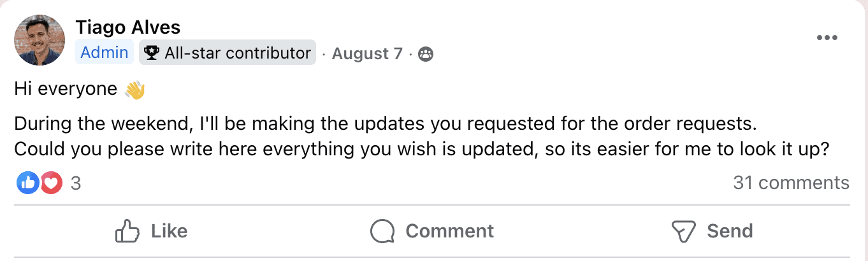Viewport: 868px width, 261px height.
Task: Click the All-star contributor badge text
Action: [x=237, y=53]
